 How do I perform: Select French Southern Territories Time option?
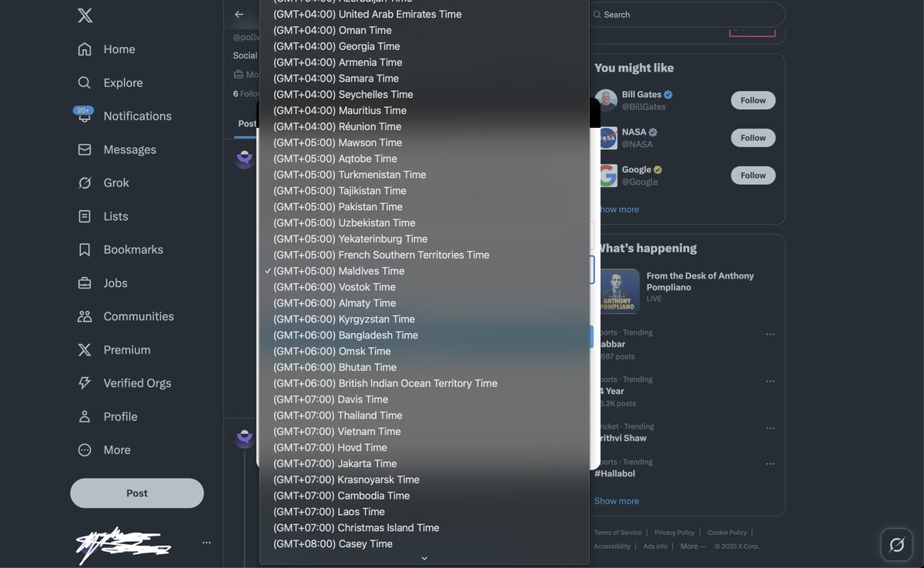pyautogui.click(x=424, y=255)
